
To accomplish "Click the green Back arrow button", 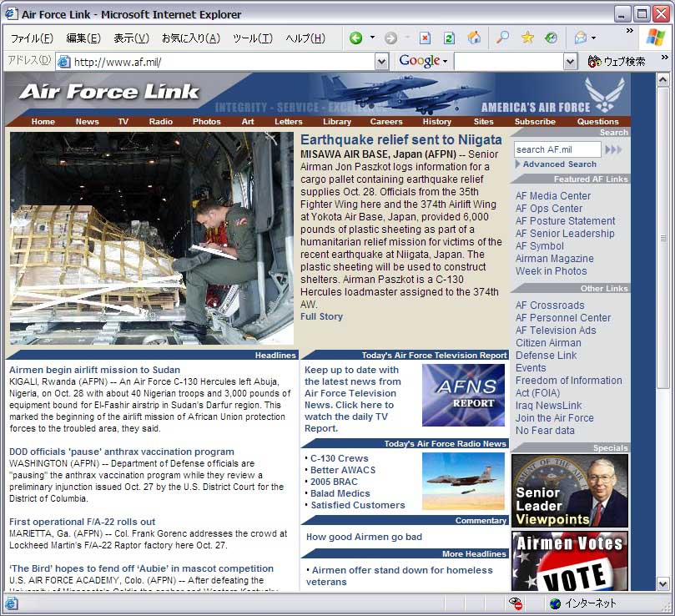I will (356, 38).
